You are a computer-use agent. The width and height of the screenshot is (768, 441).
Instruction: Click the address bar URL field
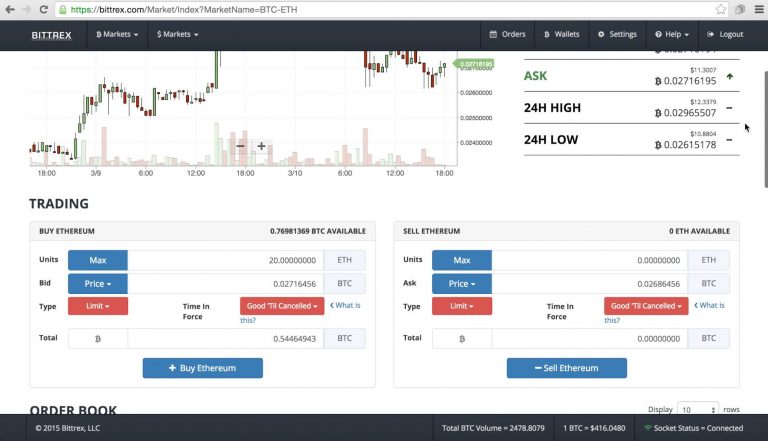pos(387,9)
